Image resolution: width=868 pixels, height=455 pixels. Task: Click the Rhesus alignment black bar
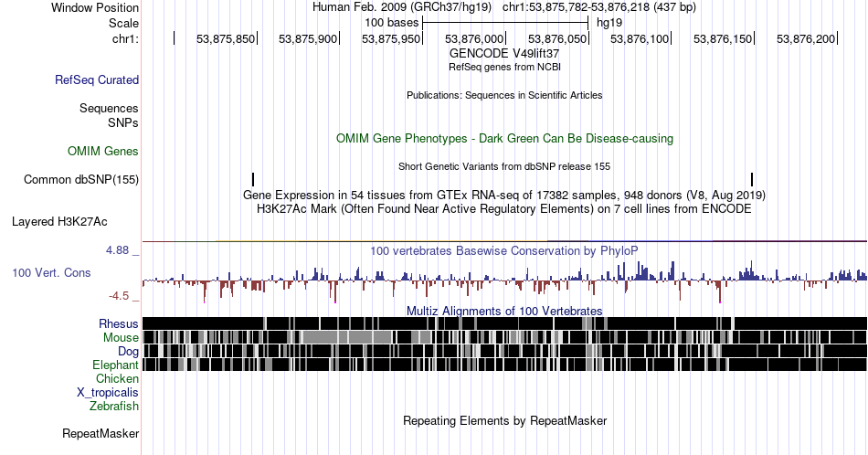[504, 323]
